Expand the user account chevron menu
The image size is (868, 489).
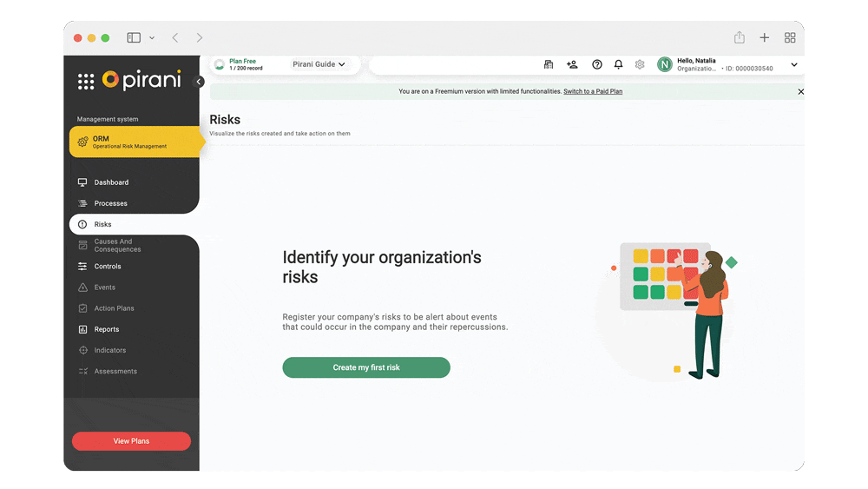[793, 64]
